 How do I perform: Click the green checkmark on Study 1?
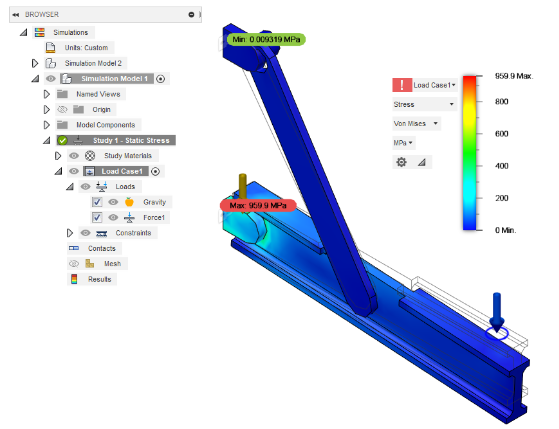pyautogui.click(x=62, y=141)
